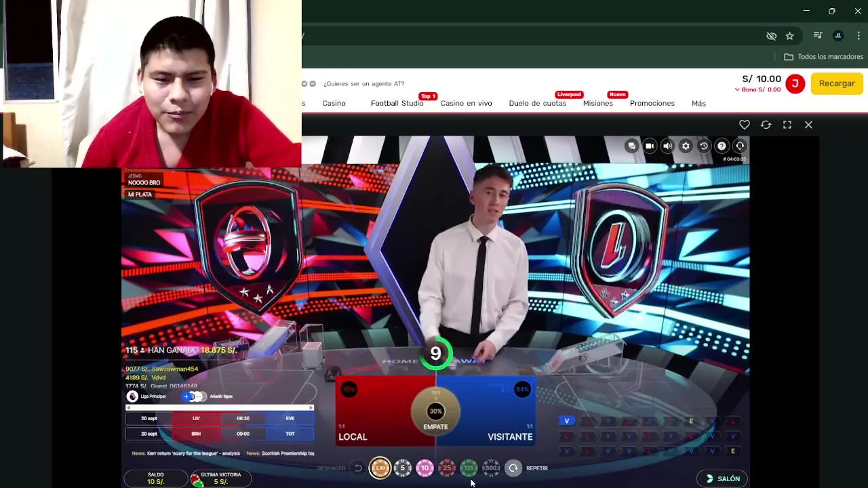Open the Promociones tab

pos(652,103)
